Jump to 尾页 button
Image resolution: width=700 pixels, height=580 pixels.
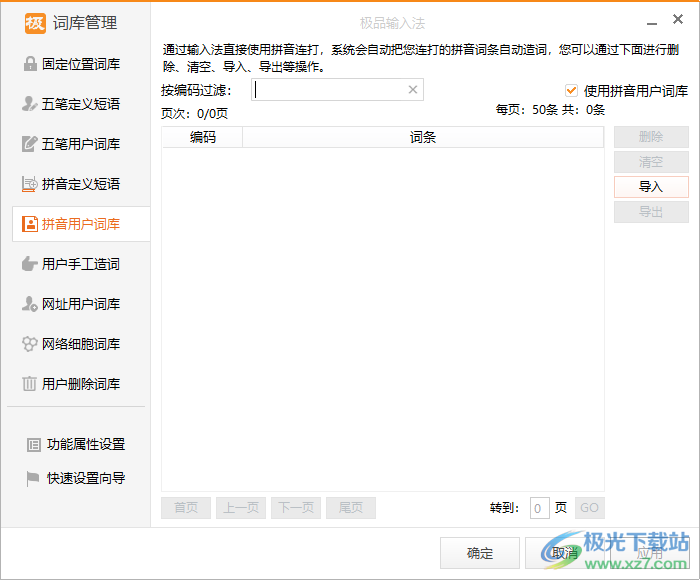(351, 508)
